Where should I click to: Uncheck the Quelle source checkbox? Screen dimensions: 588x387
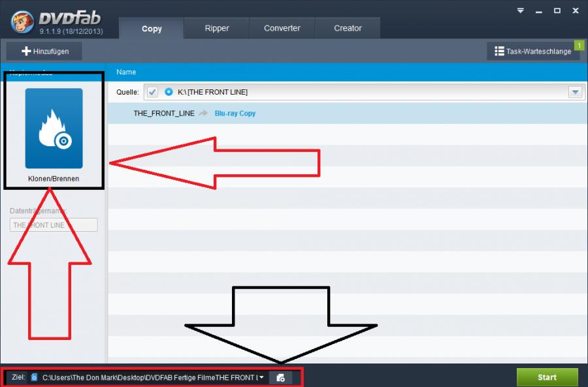point(152,92)
